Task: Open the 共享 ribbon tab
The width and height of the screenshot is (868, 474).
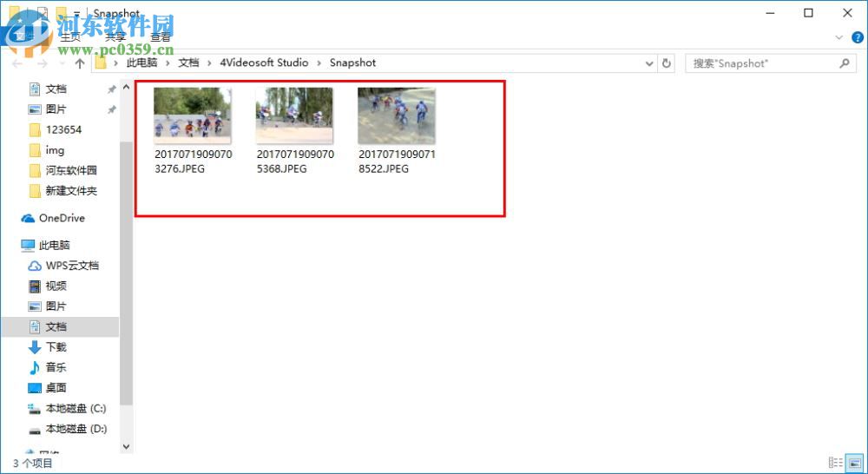Action: coord(115,37)
